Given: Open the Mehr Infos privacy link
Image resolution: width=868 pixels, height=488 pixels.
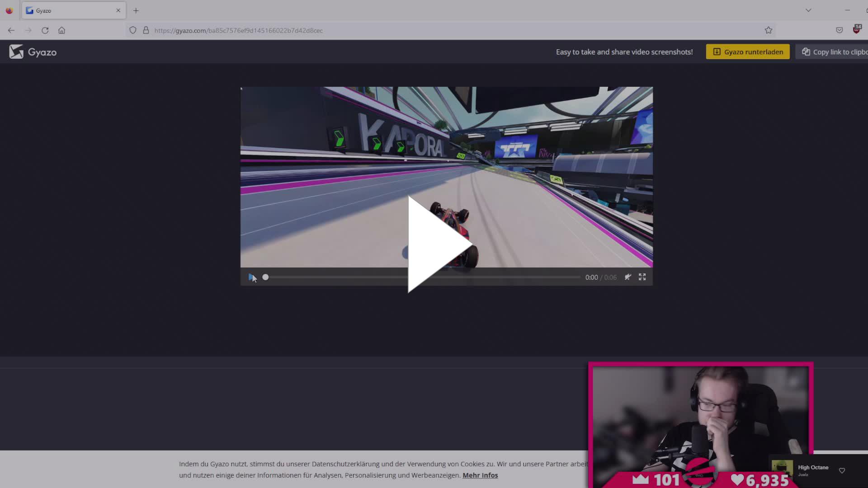Looking at the screenshot, I should 480,475.
